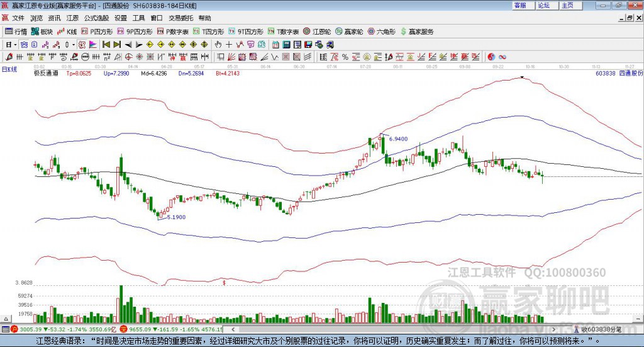Click the percent % tool icon
This screenshot has height=347, width=644.
345,57
